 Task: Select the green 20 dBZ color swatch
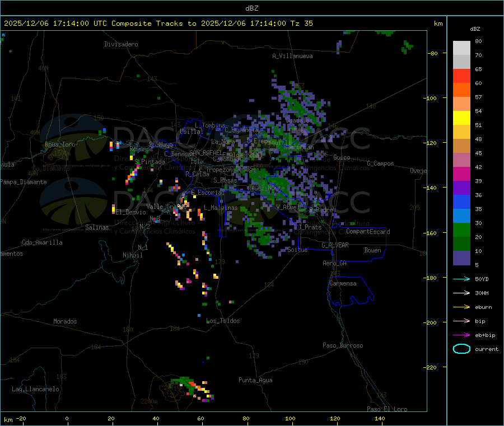click(x=461, y=230)
